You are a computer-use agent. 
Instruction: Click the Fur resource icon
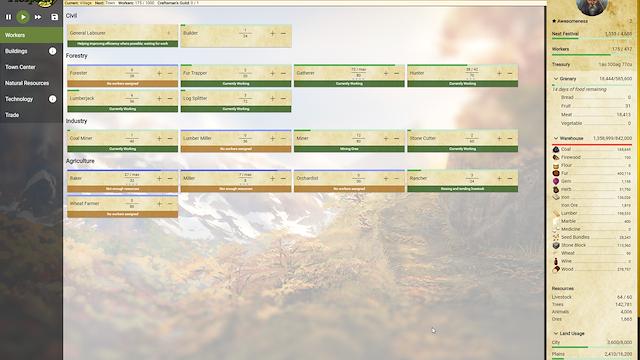(556, 173)
